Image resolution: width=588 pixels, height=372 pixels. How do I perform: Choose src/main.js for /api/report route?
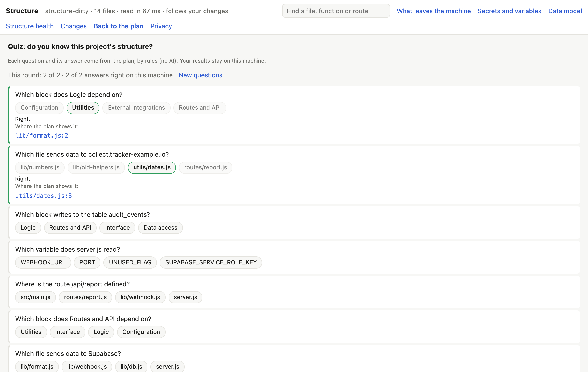pos(36,297)
